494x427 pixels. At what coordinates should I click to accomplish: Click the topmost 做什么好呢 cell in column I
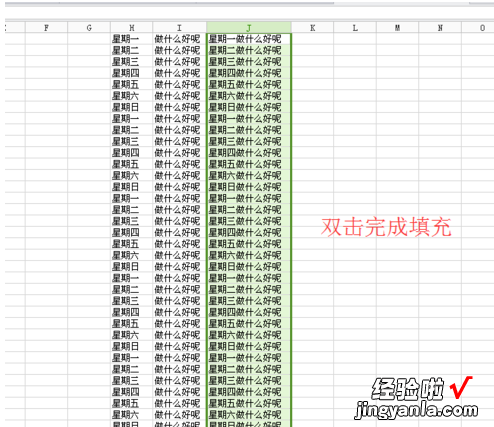click(179, 39)
